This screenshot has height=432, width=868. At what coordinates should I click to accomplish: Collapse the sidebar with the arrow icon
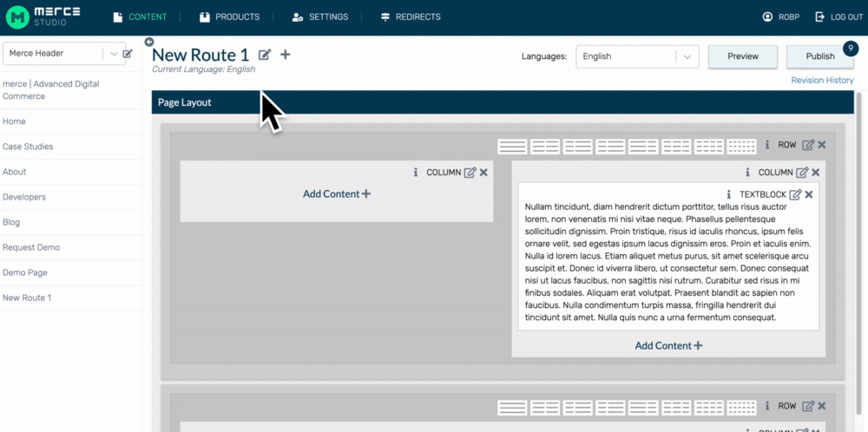coord(149,42)
